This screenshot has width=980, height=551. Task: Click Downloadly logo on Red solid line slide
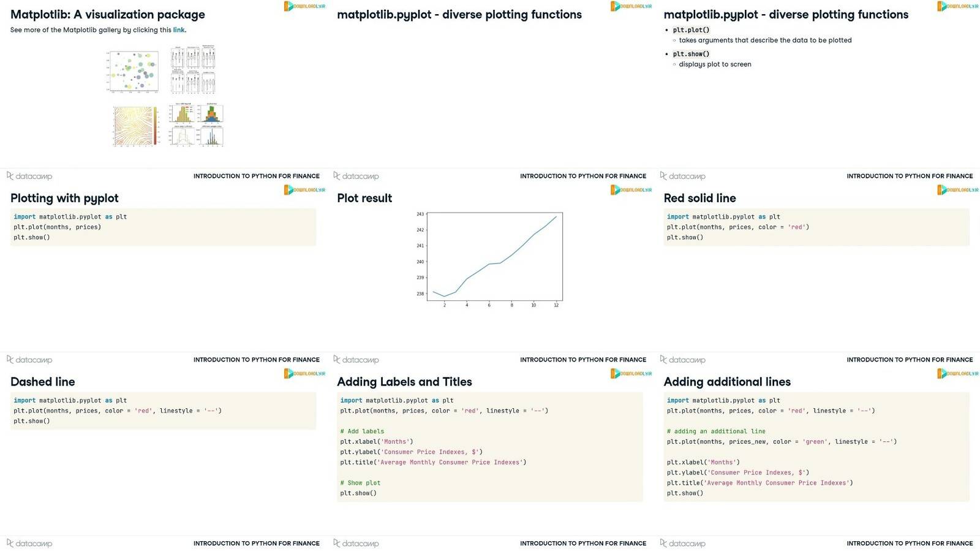pyautogui.click(x=958, y=190)
